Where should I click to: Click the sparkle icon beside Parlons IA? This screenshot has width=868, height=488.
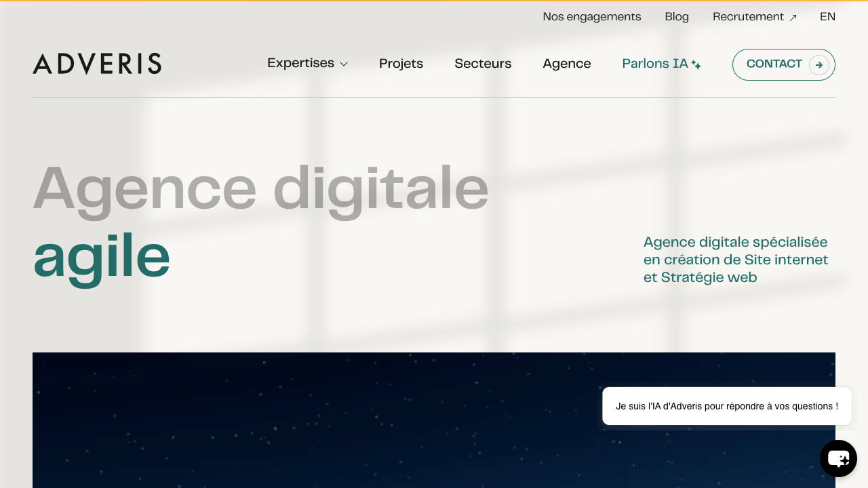pos(696,65)
